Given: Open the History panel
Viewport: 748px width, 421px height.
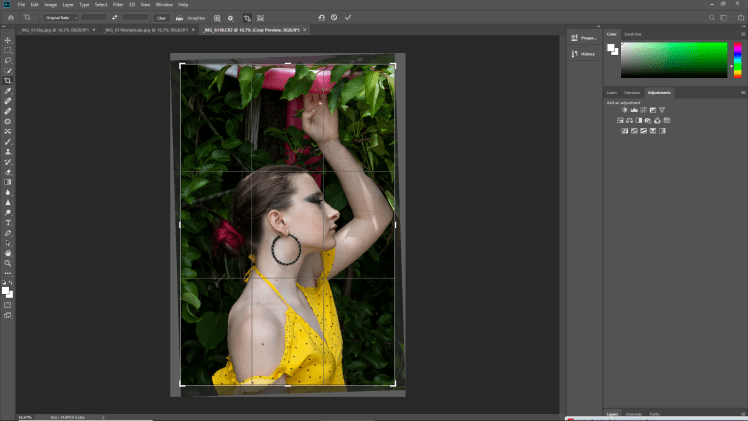Looking at the screenshot, I should (x=584, y=54).
